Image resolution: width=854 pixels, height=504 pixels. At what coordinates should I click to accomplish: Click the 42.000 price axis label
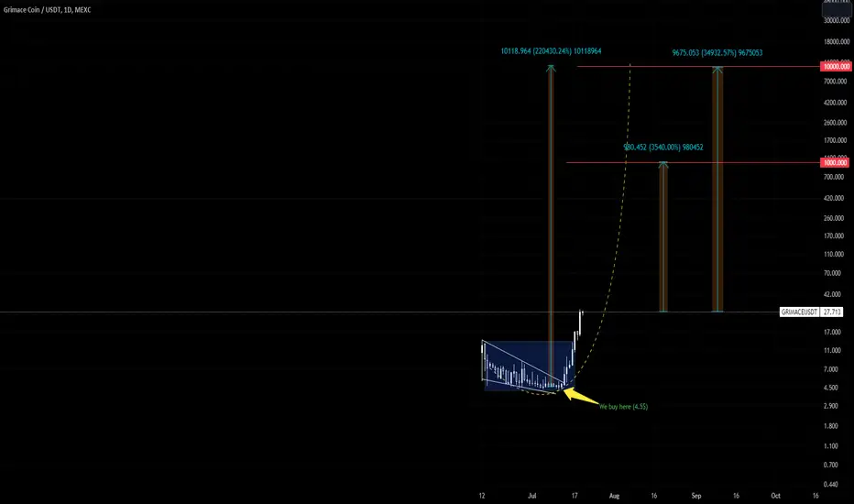tap(832, 294)
